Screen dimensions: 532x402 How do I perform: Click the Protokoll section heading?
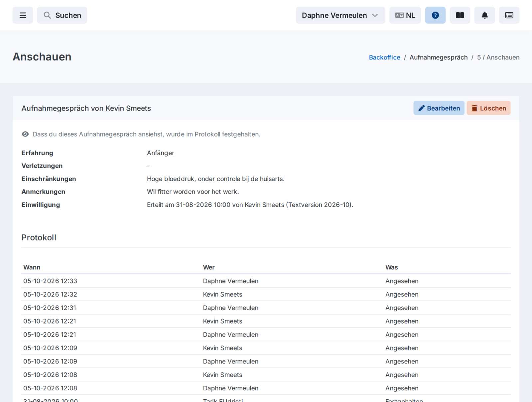[39, 238]
